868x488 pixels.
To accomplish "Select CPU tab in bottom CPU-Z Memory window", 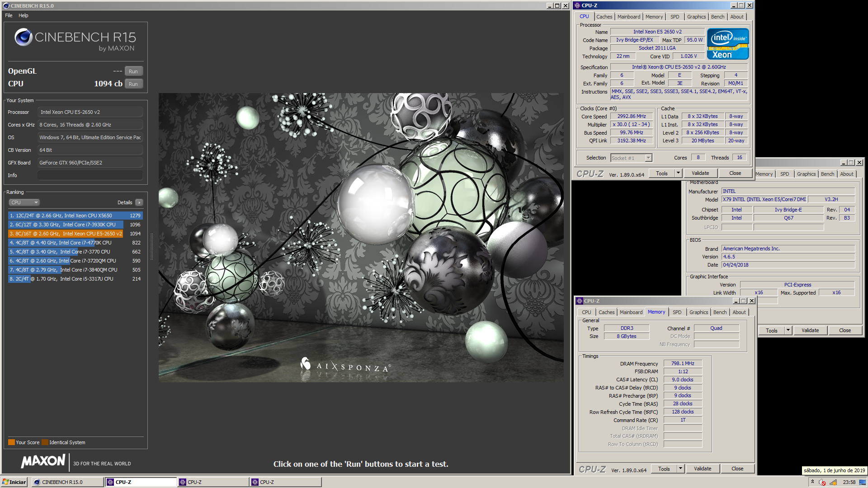I will click(586, 312).
